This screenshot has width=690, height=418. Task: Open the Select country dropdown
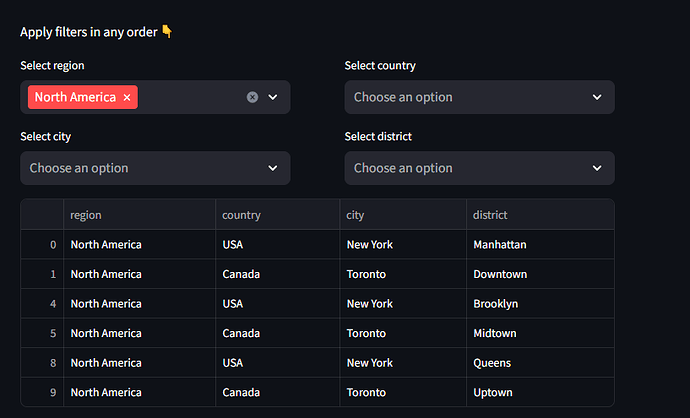pos(479,97)
